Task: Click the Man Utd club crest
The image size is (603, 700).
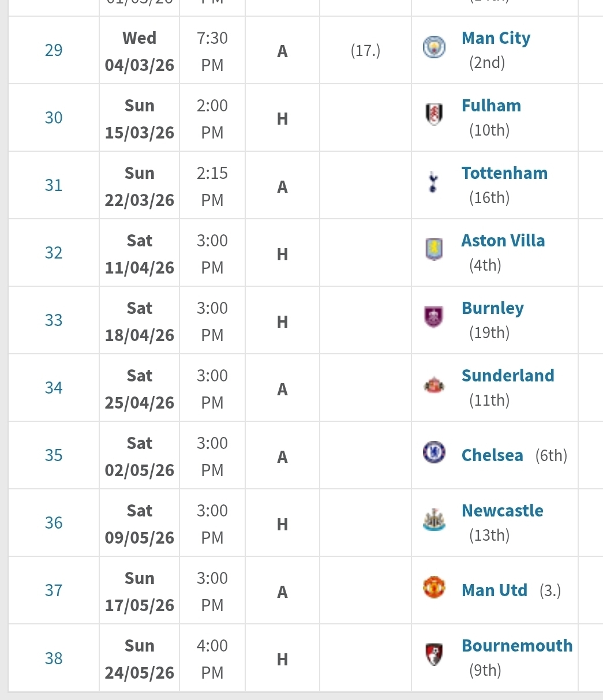Action: click(434, 587)
